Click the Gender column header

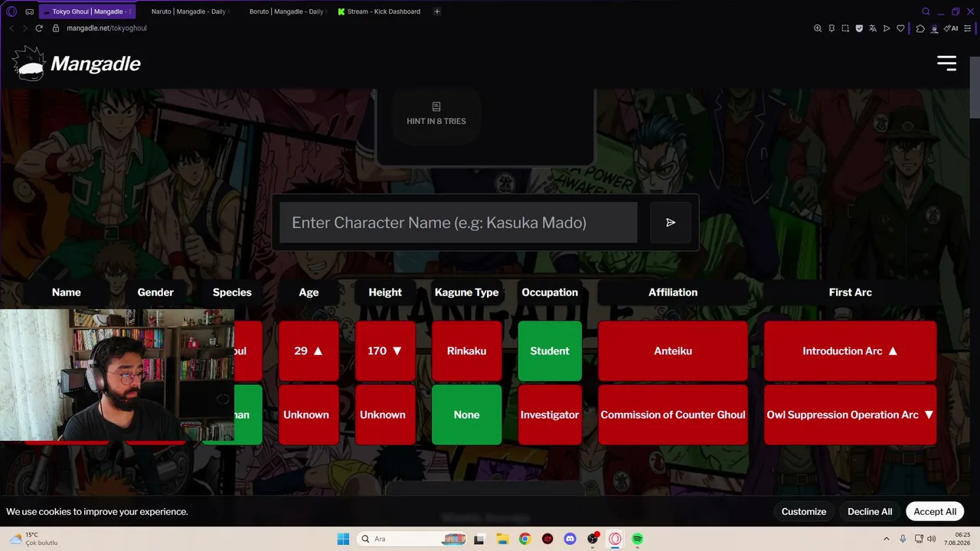155,292
